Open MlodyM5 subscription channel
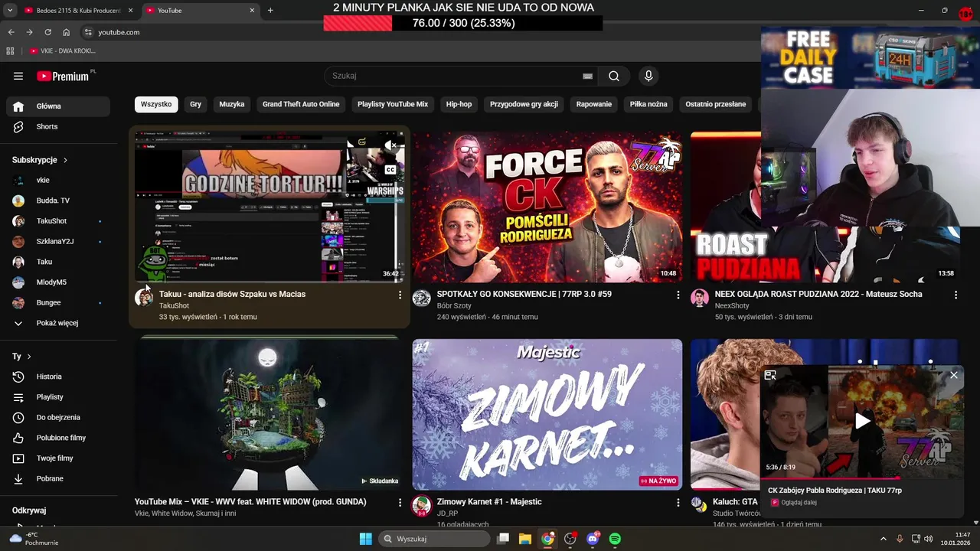 tap(58, 282)
